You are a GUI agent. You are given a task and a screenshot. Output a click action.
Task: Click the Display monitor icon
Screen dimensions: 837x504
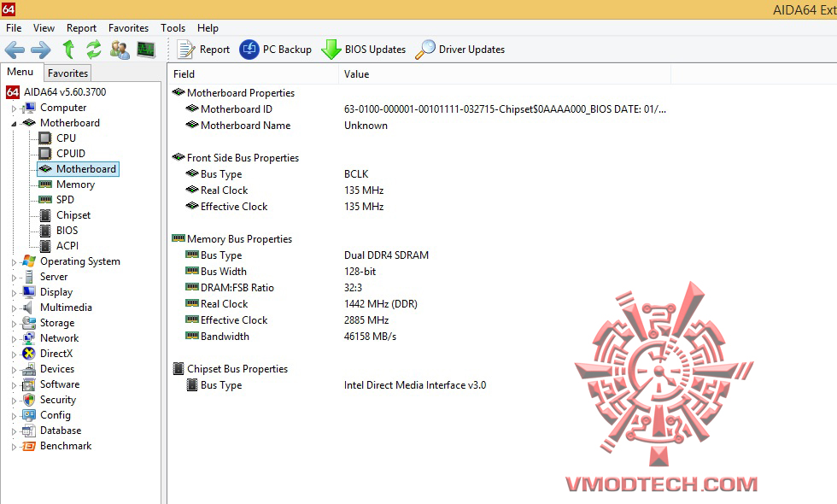click(29, 292)
